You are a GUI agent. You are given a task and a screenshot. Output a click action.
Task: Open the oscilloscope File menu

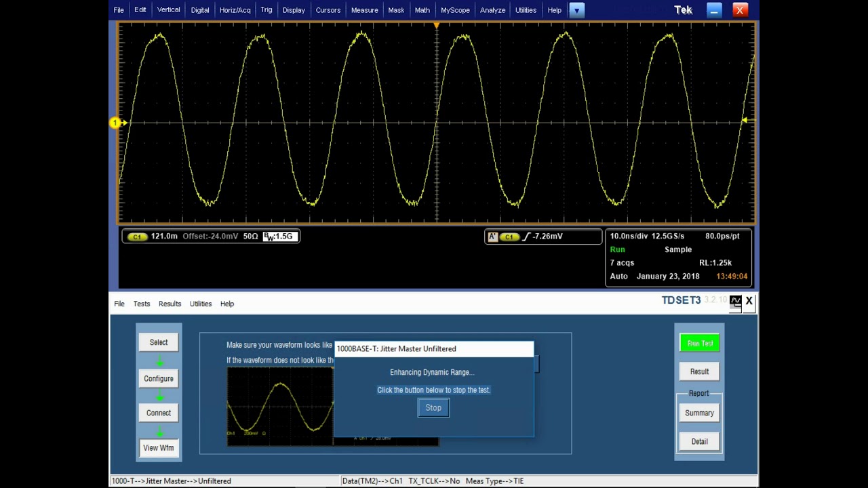pyautogui.click(x=119, y=10)
